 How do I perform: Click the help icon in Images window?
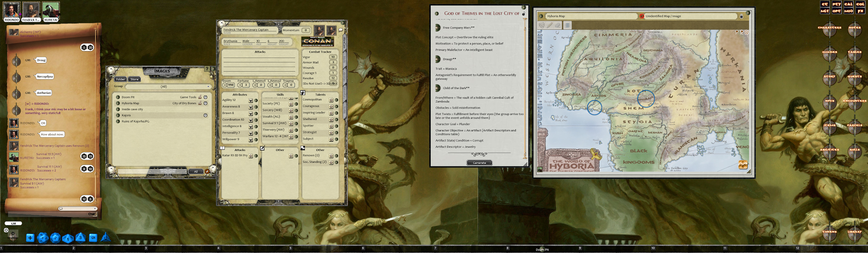(206, 69)
